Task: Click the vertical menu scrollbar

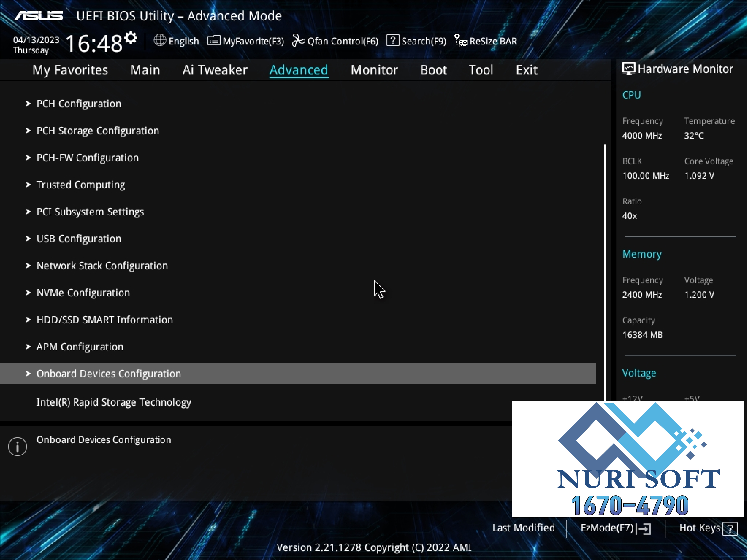Action: coord(605,273)
